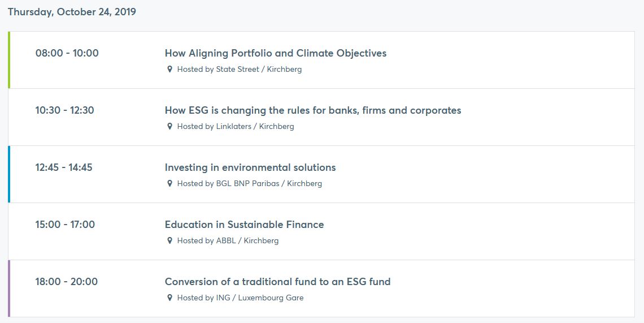
Task: Open 'How Aligning Portfolio and Climate Objectives' session
Action: click(275, 53)
